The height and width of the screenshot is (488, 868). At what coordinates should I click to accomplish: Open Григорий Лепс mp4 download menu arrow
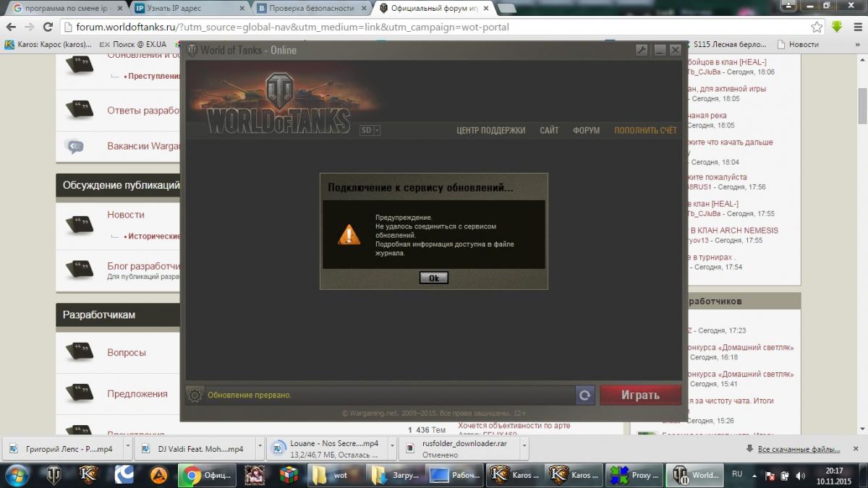127,448
